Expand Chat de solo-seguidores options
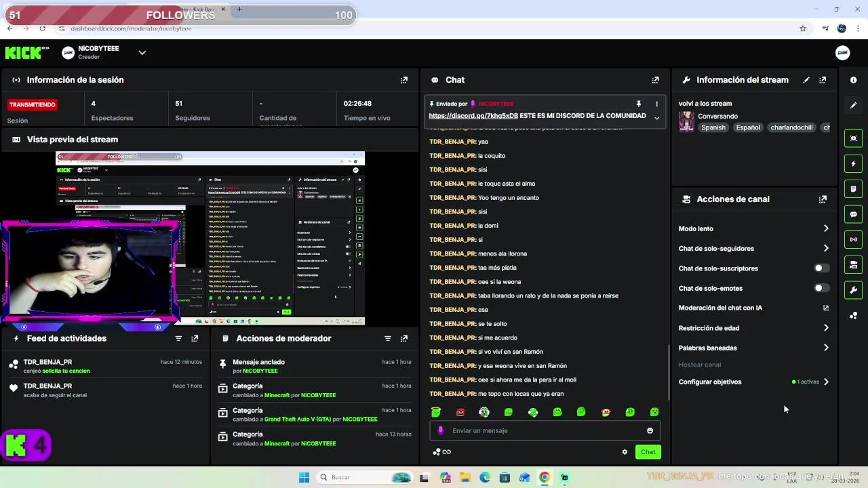Screen dimensions: 868x488 click(826, 248)
